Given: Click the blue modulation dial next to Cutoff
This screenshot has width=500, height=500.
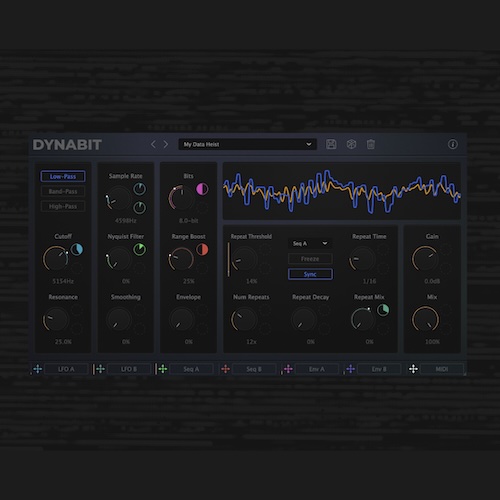Looking at the screenshot, I should click(x=77, y=249).
